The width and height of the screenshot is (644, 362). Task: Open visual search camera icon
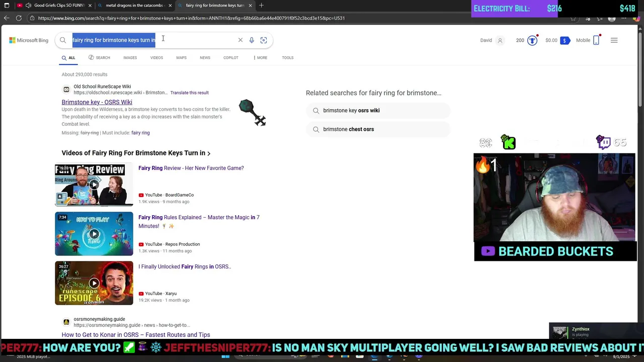pos(264,40)
